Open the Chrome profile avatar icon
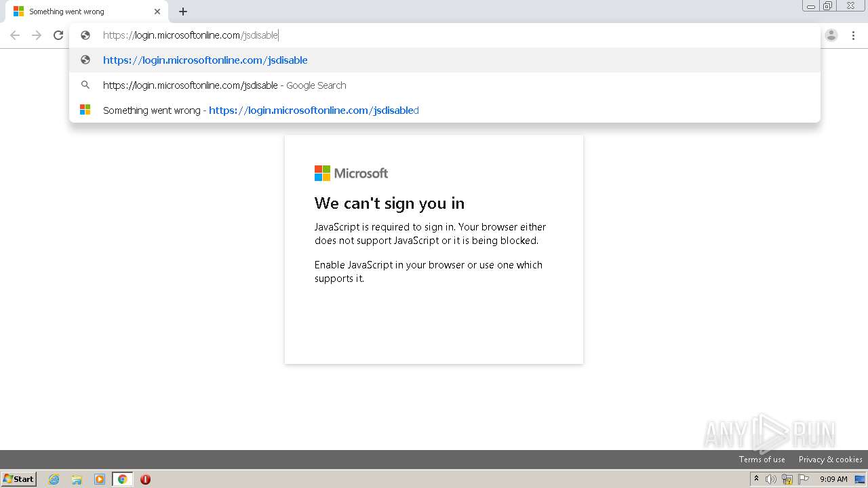The width and height of the screenshot is (868, 488). click(831, 35)
